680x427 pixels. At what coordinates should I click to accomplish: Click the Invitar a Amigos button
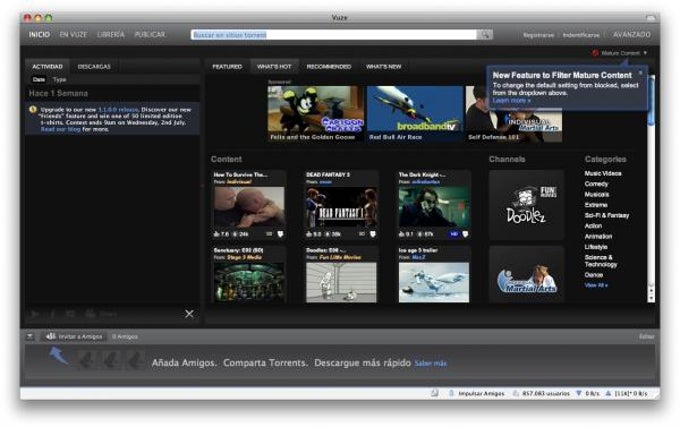click(x=74, y=336)
